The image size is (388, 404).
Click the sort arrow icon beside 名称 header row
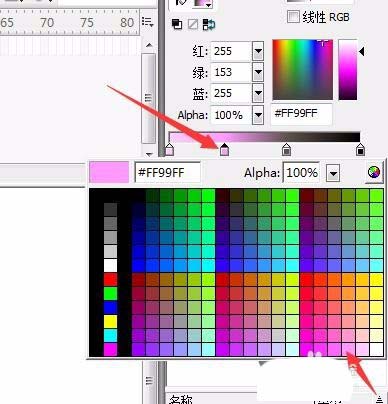pos(379,399)
